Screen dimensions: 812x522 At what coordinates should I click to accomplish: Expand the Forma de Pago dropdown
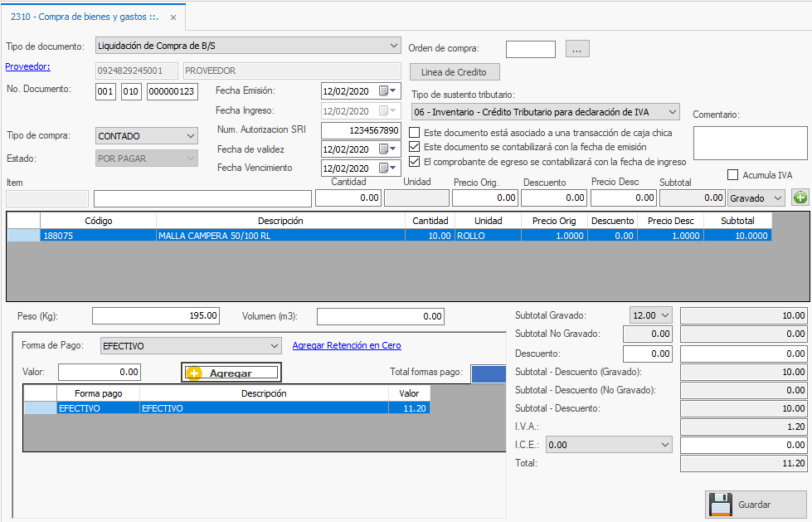pos(275,345)
